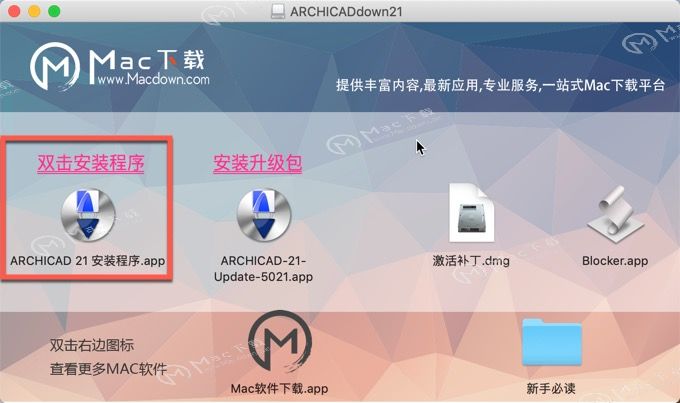Click the Blocker.app file name label

pyautogui.click(x=615, y=261)
